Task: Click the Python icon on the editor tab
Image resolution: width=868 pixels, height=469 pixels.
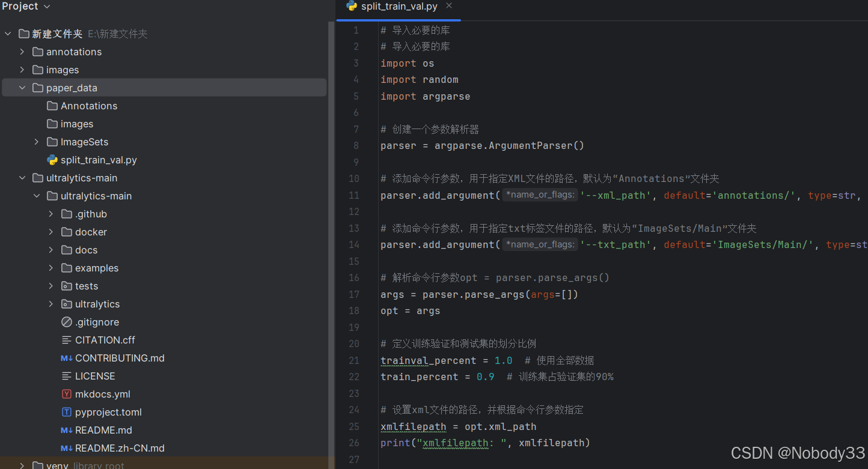Action: [x=352, y=6]
